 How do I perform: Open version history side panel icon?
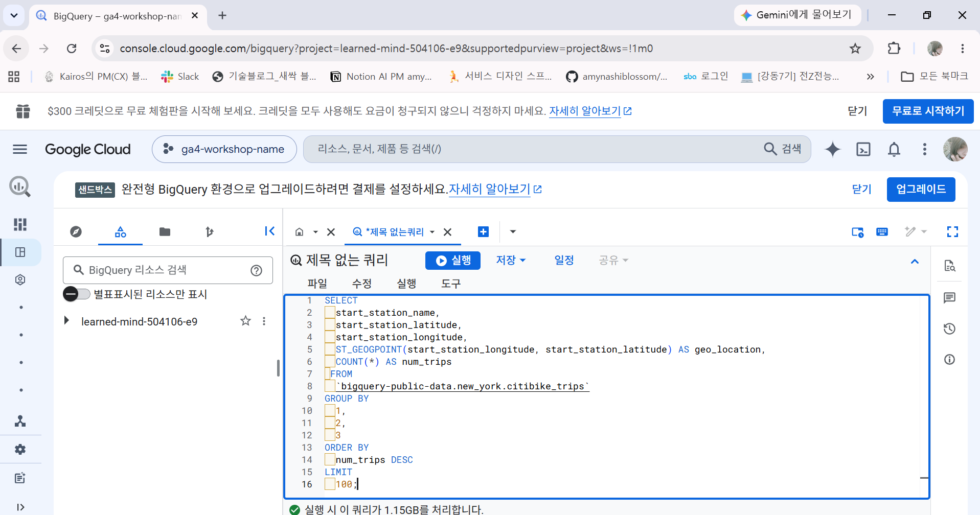949,329
